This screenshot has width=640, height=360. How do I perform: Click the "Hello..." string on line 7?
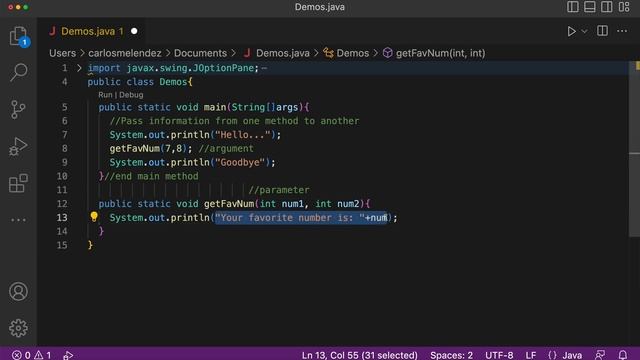pos(242,135)
